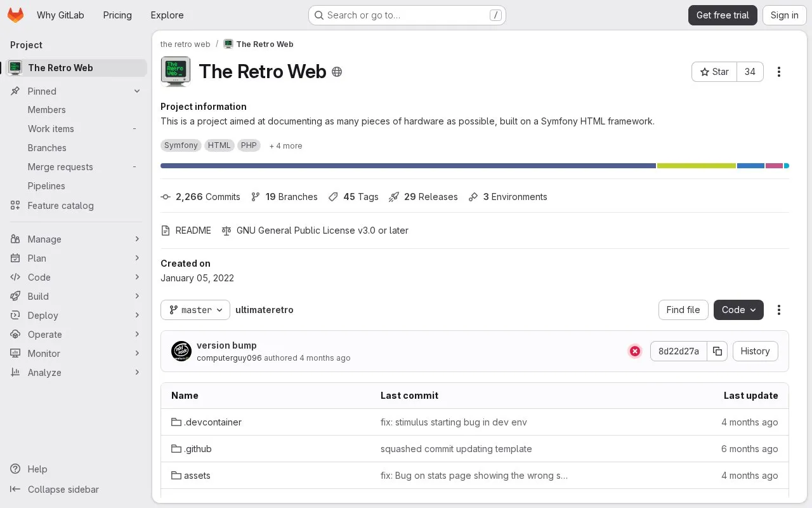Viewport: 812px width, 508px height.
Task: Collapse the sidebar
Action: (55, 489)
